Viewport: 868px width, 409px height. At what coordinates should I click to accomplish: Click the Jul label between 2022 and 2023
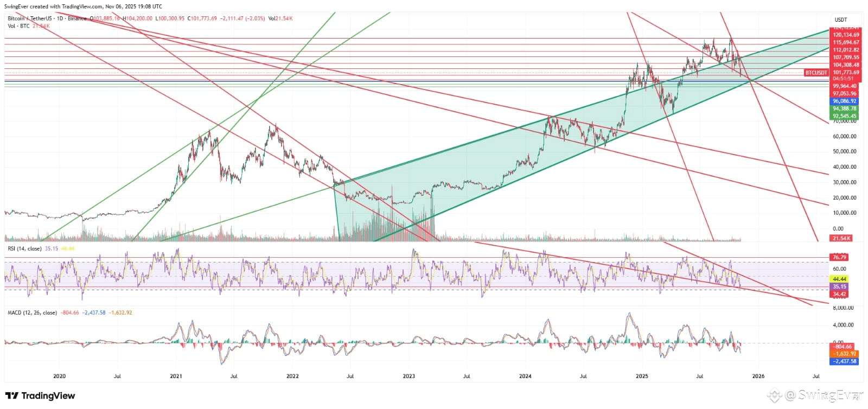[350, 376]
